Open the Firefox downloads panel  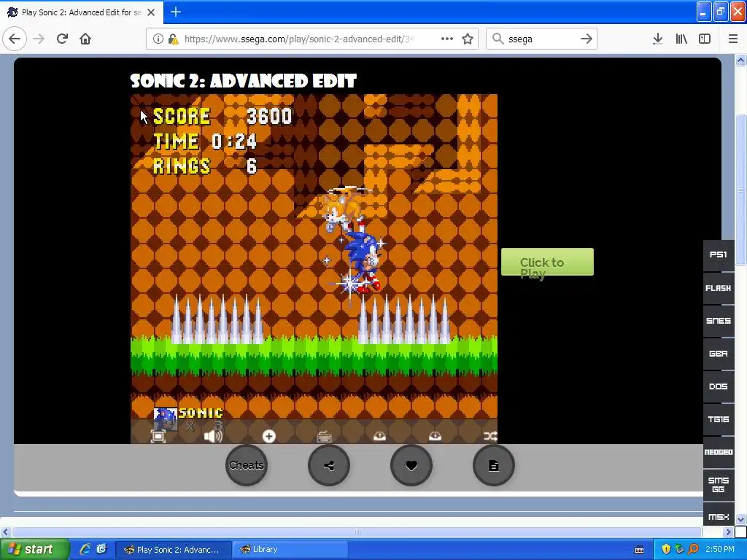coord(657,39)
